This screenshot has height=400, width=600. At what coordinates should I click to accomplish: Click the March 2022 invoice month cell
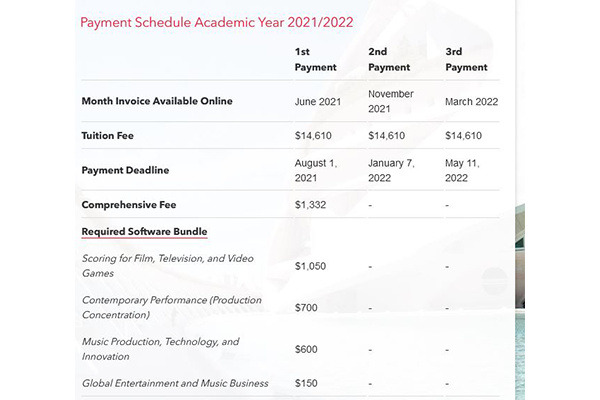point(472,101)
